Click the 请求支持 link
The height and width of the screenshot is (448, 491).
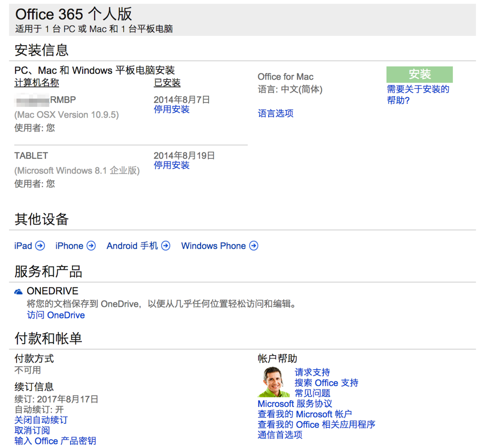click(312, 372)
